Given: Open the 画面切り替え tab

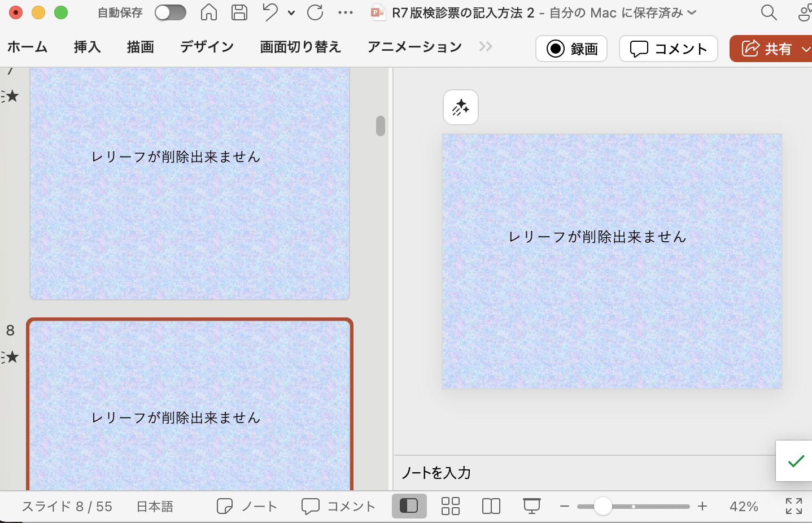Looking at the screenshot, I should [x=300, y=47].
